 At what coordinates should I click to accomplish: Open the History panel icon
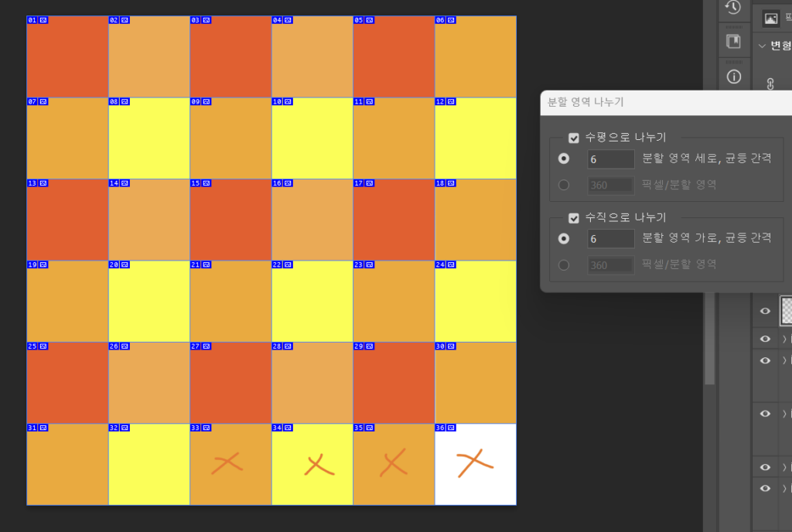[x=733, y=8]
